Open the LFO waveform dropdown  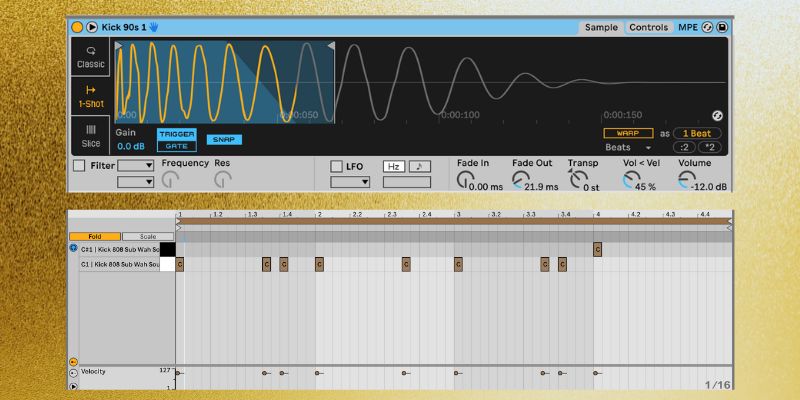coord(350,182)
